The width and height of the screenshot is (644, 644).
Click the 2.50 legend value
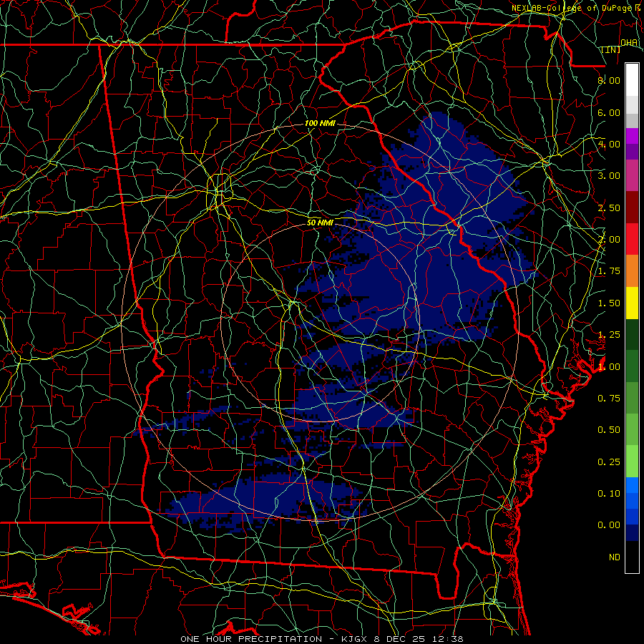pos(609,208)
